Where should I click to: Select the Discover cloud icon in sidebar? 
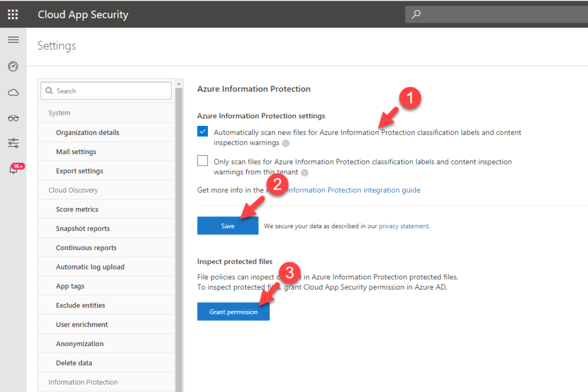click(x=13, y=91)
